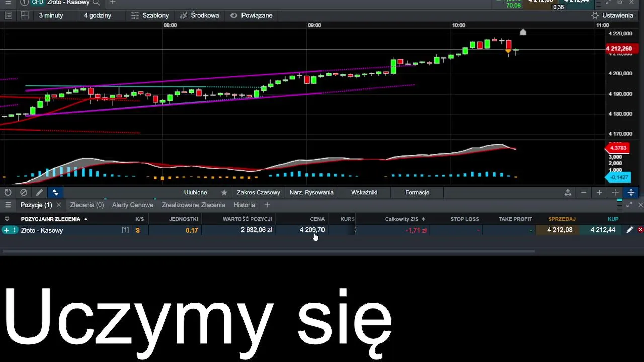The height and width of the screenshot is (362, 644).
Task: Click position value 2 632,06 zł
Action: 256,230
